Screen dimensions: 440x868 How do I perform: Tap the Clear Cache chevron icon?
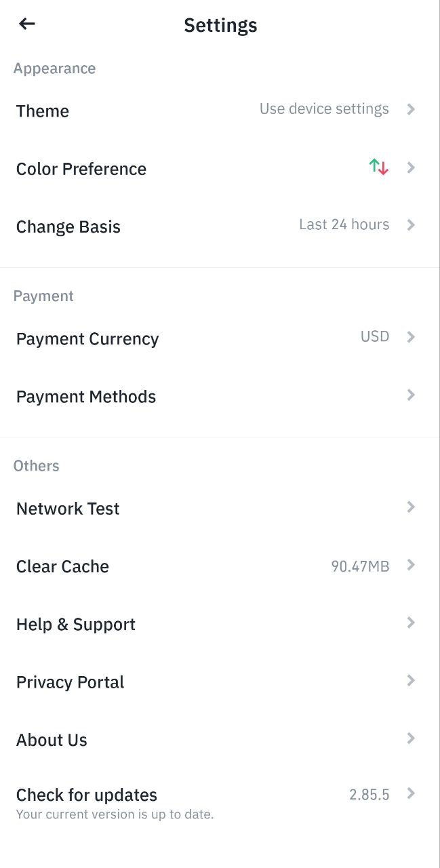(x=411, y=565)
